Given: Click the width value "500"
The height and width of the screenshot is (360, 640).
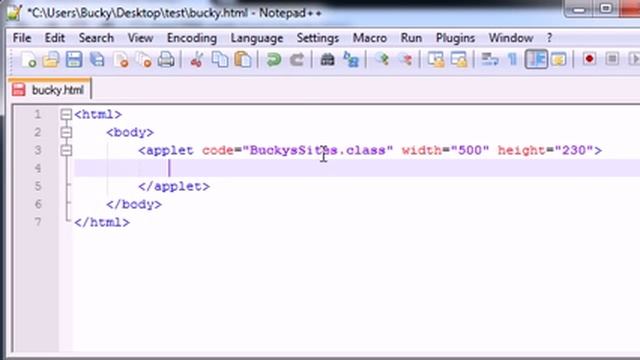Looking at the screenshot, I should point(470,150).
